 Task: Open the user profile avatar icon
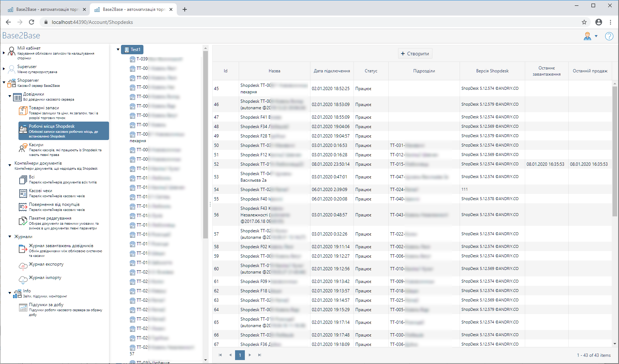[587, 36]
